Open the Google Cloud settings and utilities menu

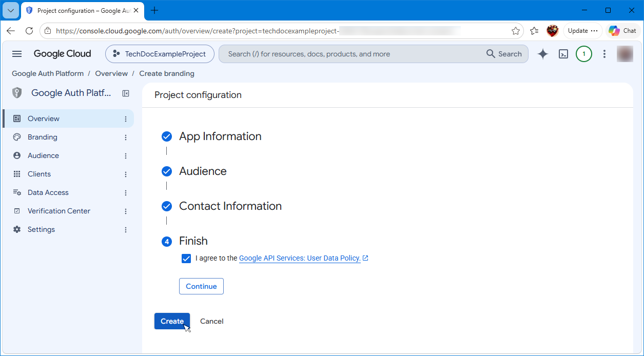604,54
